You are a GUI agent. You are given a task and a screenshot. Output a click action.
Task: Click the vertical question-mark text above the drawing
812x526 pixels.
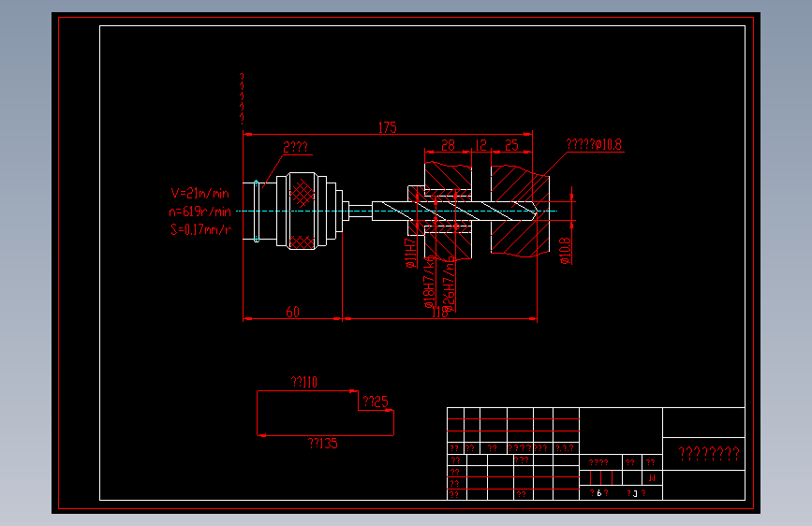[x=242, y=98]
